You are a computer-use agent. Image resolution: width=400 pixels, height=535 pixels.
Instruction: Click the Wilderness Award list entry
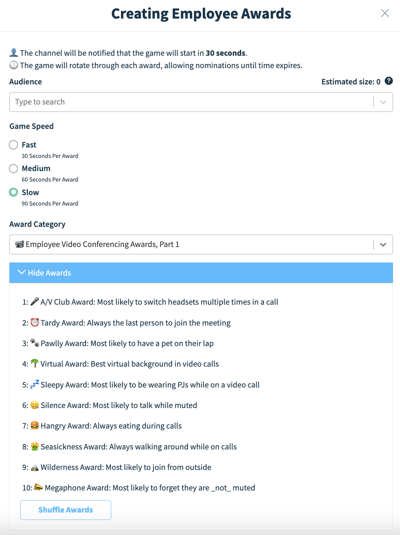coord(117,467)
